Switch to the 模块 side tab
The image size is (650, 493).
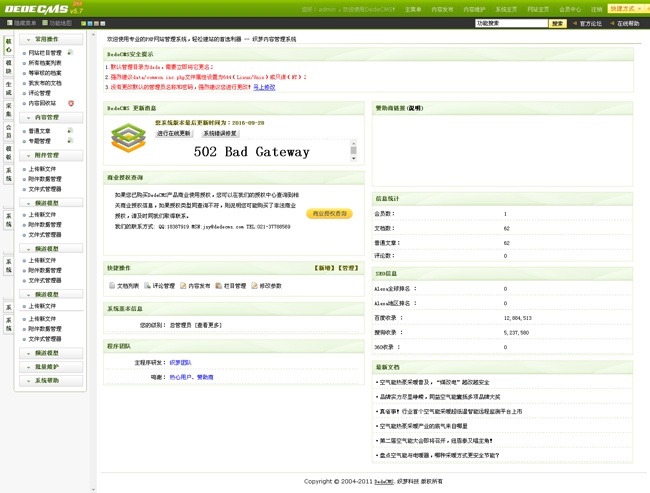pos(8,67)
